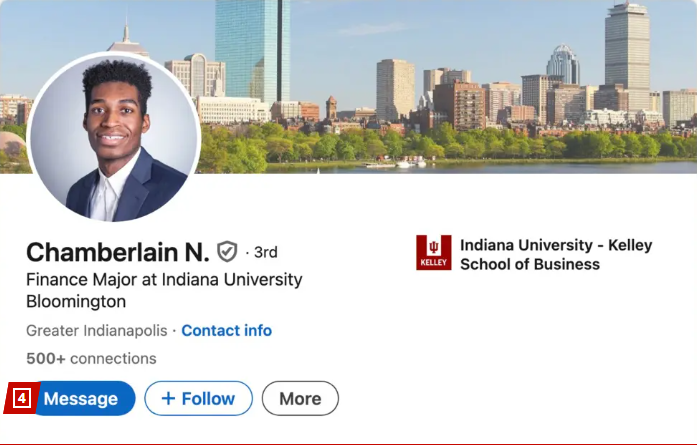This screenshot has height=445, width=697.
Task: Click the verification shield badge beside the name
Action: click(227, 252)
